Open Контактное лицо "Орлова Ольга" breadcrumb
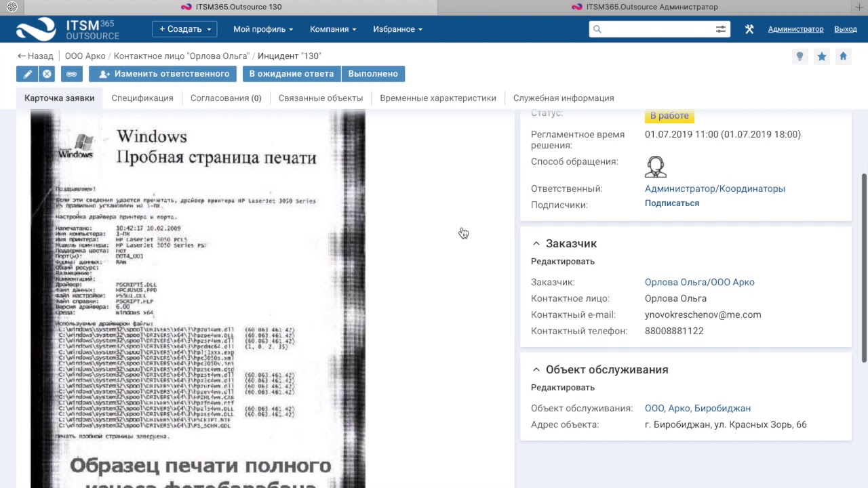Viewport: 868px width, 488px height. pos(182,56)
